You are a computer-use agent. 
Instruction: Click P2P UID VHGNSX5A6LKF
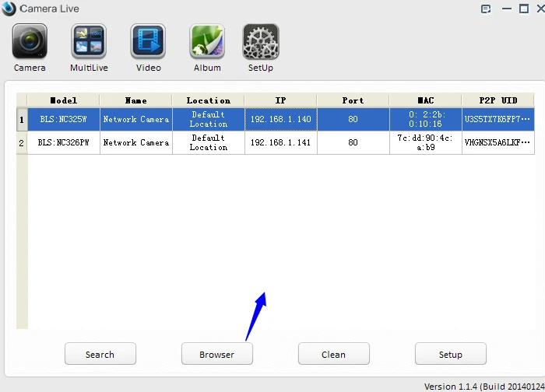click(x=498, y=142)
